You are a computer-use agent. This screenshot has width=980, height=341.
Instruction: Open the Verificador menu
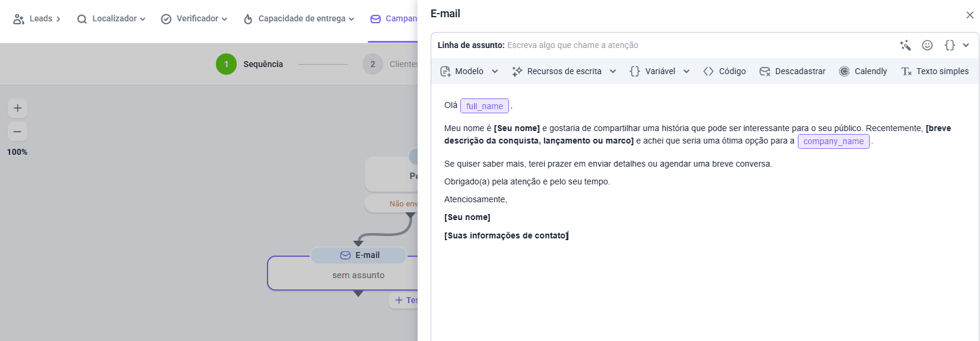coord(194,19)
